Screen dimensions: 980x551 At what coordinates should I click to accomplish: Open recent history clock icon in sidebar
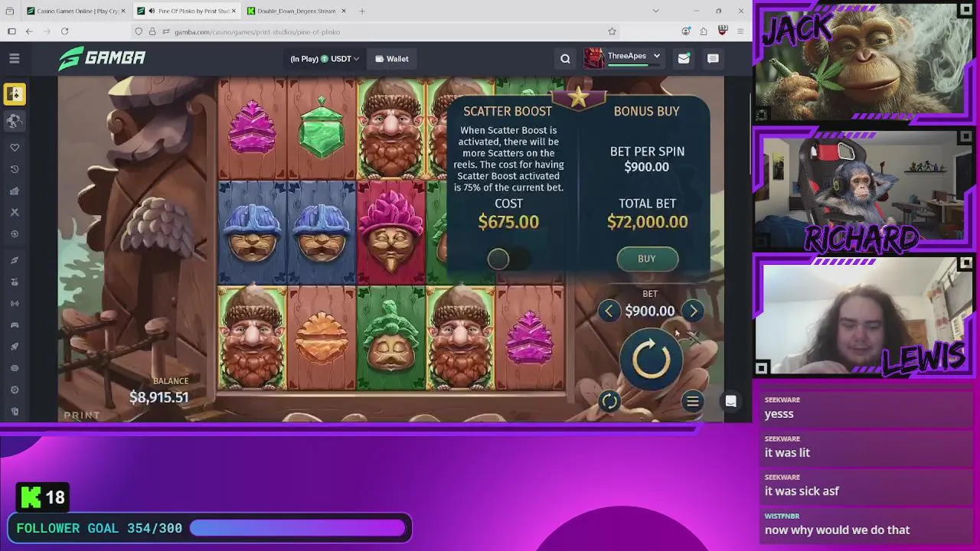point(15,169)
